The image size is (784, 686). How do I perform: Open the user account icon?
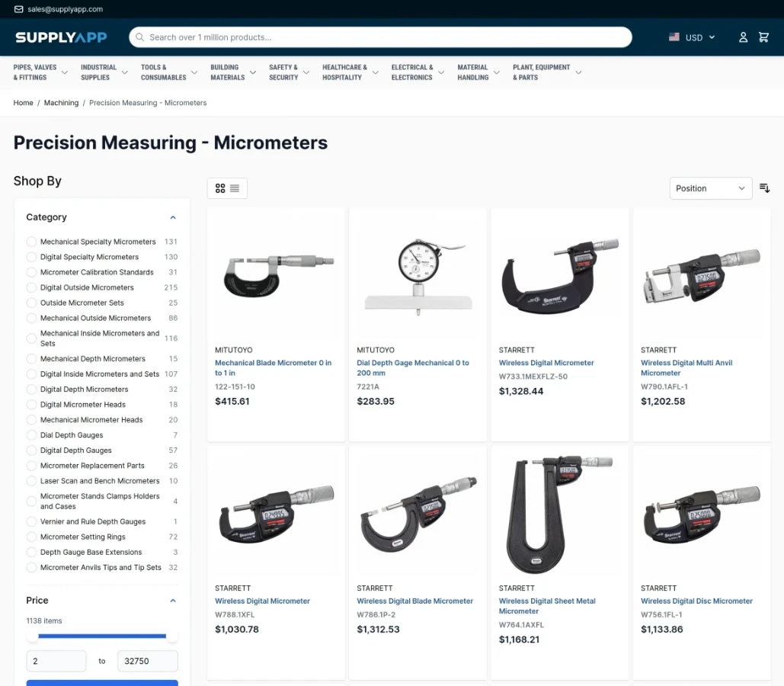pyautogui.click(x=743, y=37)
